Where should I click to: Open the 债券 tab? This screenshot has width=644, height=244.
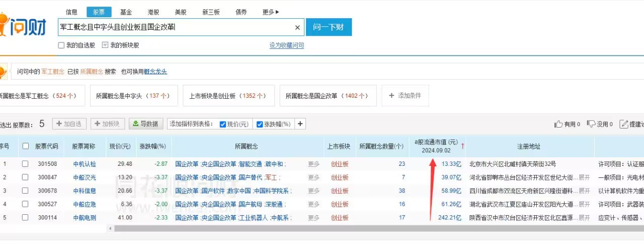pos(242,12)
